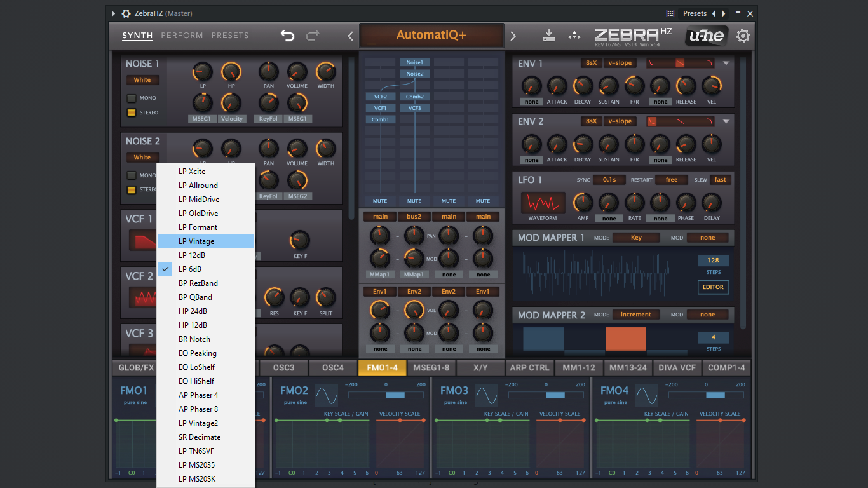Select next preset via title bar right arrow
This screenshot has width=868, height=488.
pos(724,13)
